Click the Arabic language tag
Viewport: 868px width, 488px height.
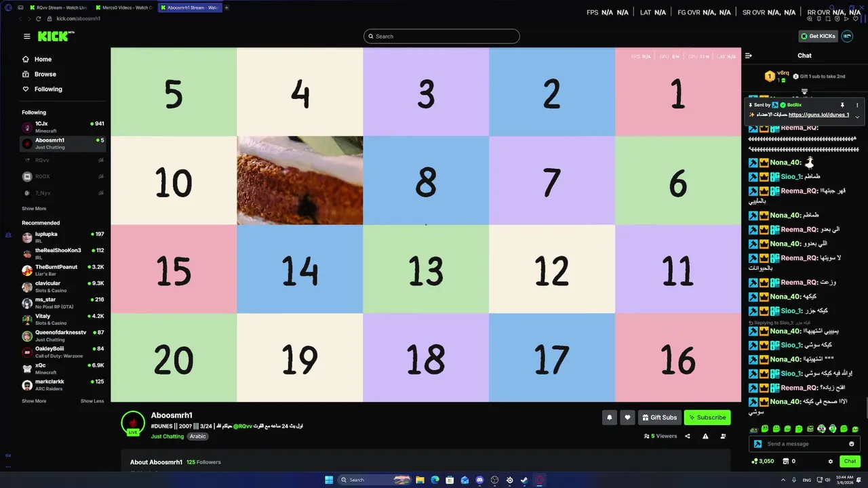pyautogui.click(x=197, y=436)
